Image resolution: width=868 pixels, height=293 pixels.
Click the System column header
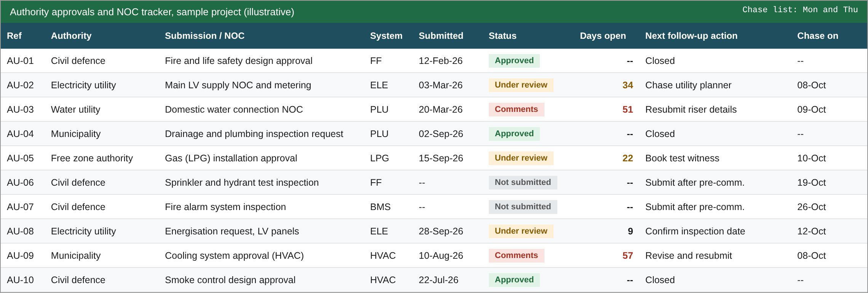click(x=386, y=36)
